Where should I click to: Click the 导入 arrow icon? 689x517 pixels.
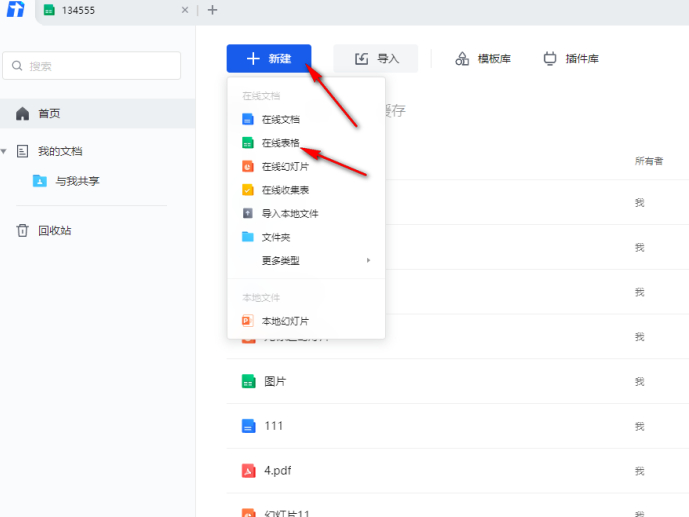point(361,58)
